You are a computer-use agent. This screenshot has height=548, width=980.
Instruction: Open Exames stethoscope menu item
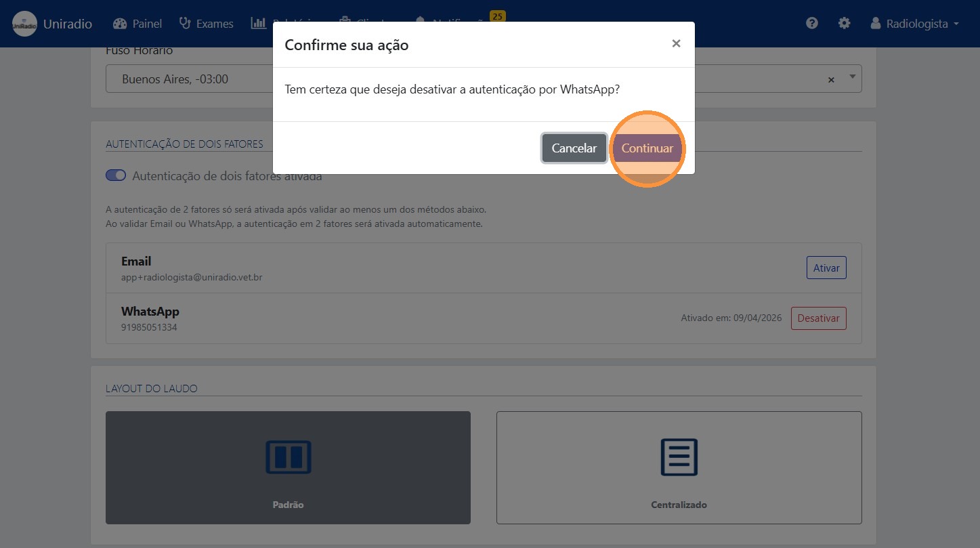tap(206, 24)
